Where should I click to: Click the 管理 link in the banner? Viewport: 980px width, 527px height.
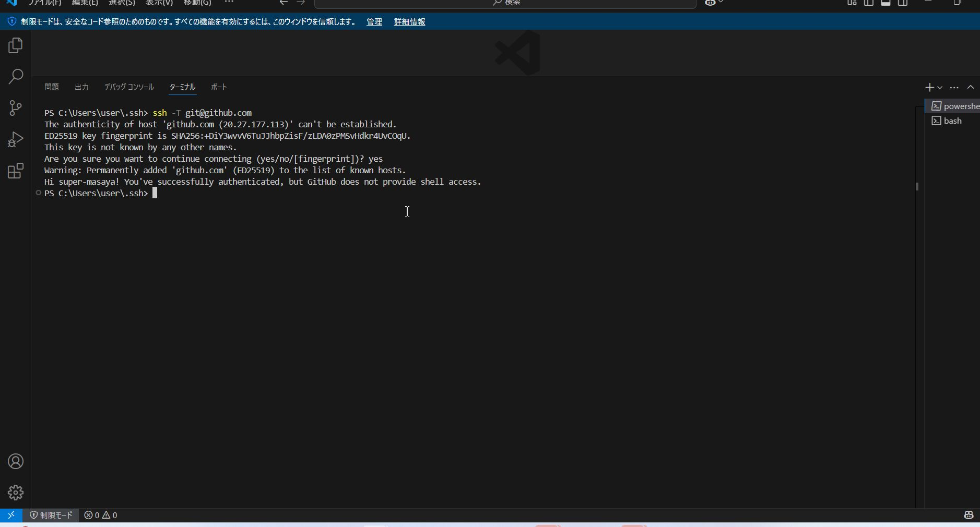pos(374,22)
